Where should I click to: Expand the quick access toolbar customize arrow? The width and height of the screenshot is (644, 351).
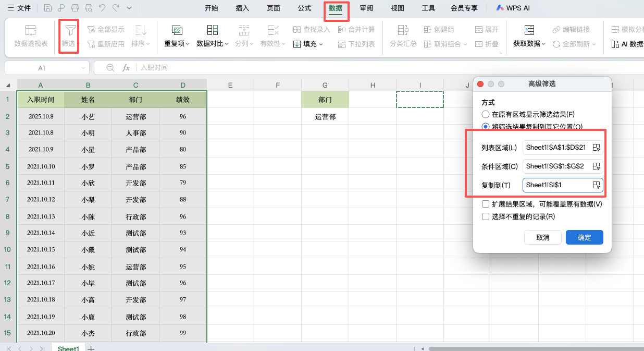(x=129, y=8)
